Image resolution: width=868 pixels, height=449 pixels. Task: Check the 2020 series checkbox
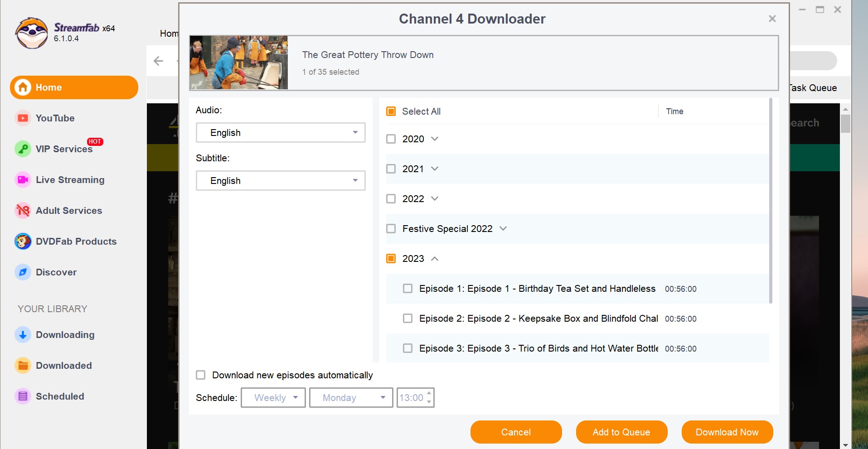coord(391,139)
